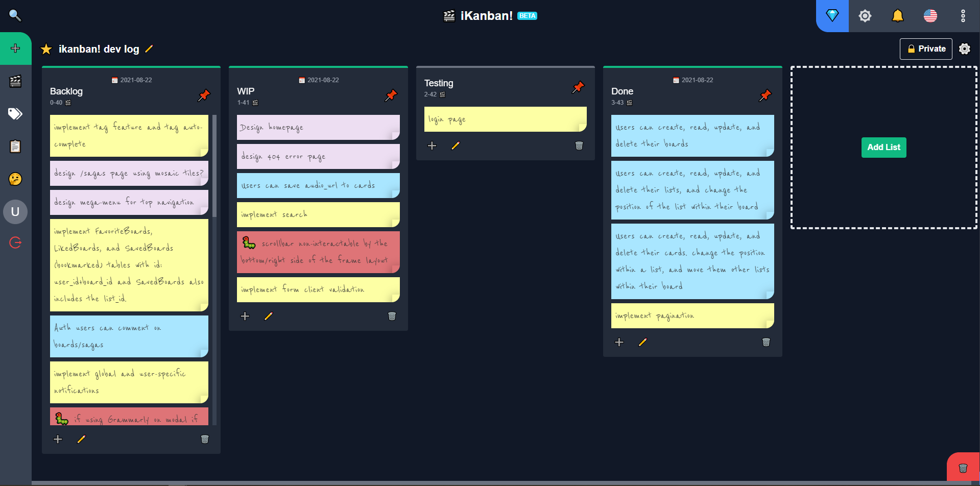Open the FavoriteBoards, LikedBoards card

[x=129, y=265]
